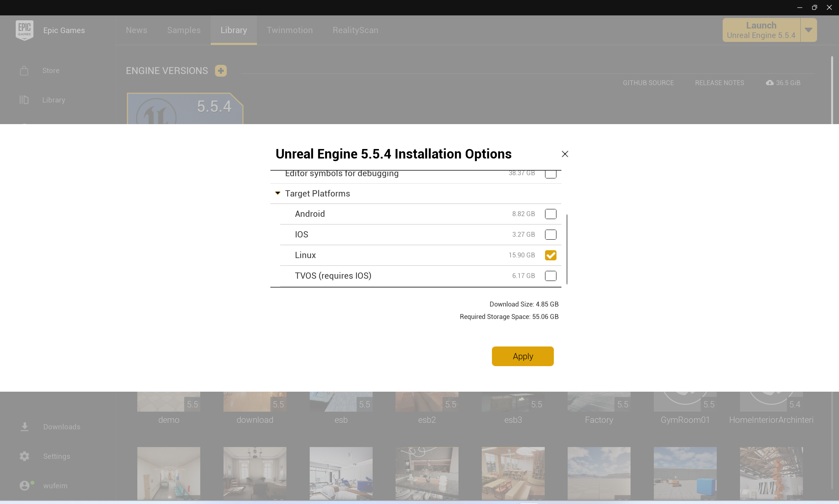
Task: Switch to the Samples tab
Action: (x=184, y=30)
